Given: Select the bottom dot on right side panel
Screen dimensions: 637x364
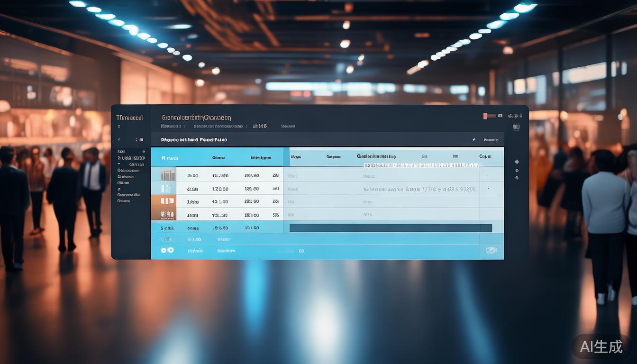Looking at the screenshot, I should [517, 178].
